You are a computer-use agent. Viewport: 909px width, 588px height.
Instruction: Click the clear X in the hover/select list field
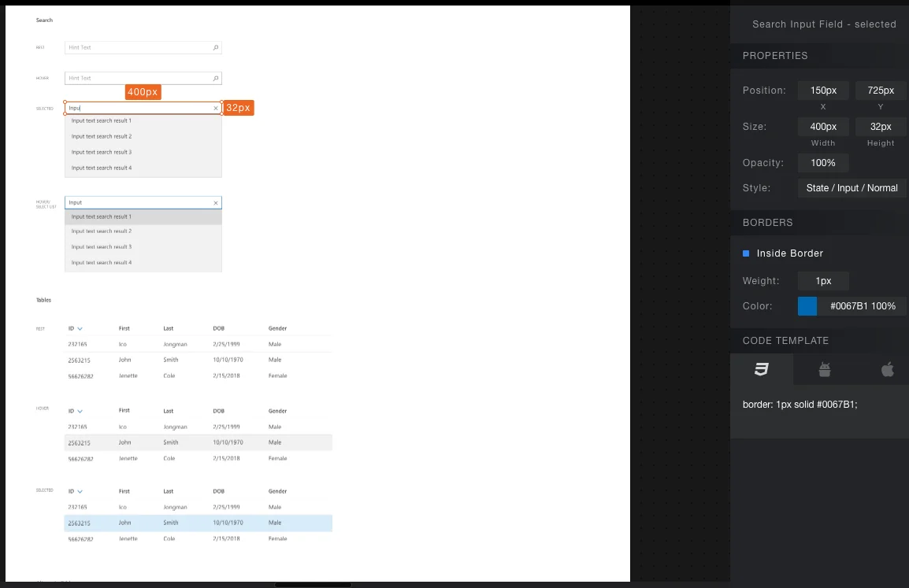[216, 203]
